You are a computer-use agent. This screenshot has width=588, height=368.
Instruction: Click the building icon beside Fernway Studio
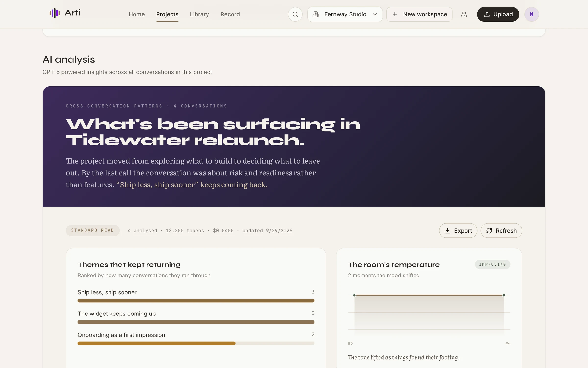coord(316,14)
